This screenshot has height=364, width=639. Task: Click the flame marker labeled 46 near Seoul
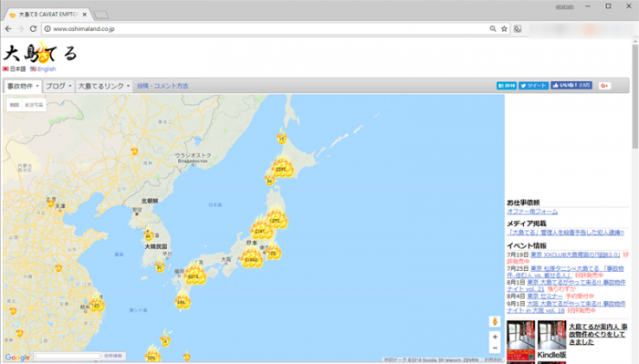coord(149,234)
